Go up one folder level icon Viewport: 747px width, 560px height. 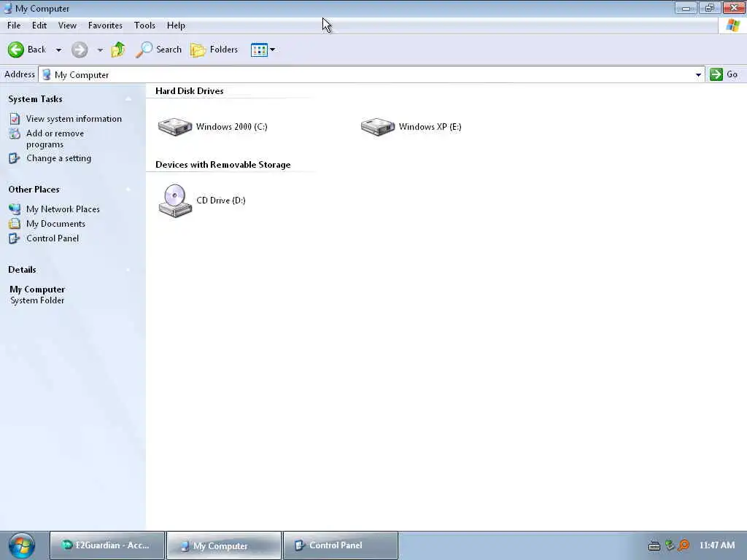tap(118, 50)
